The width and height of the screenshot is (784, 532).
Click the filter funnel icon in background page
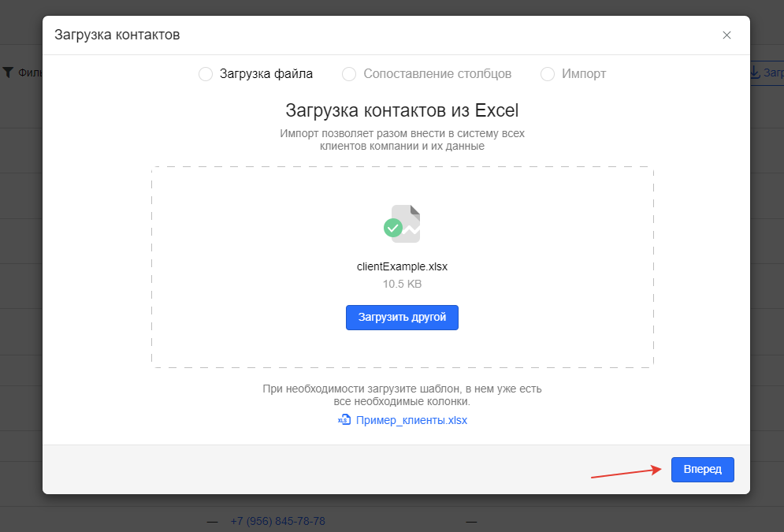(x=8, y=73)
